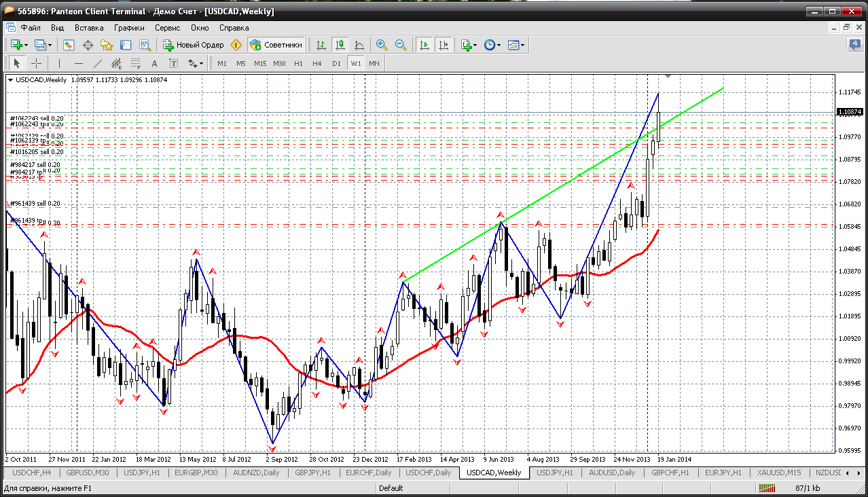
Task: Switch chart to line chart mode
Action: (x=359, y=45)
